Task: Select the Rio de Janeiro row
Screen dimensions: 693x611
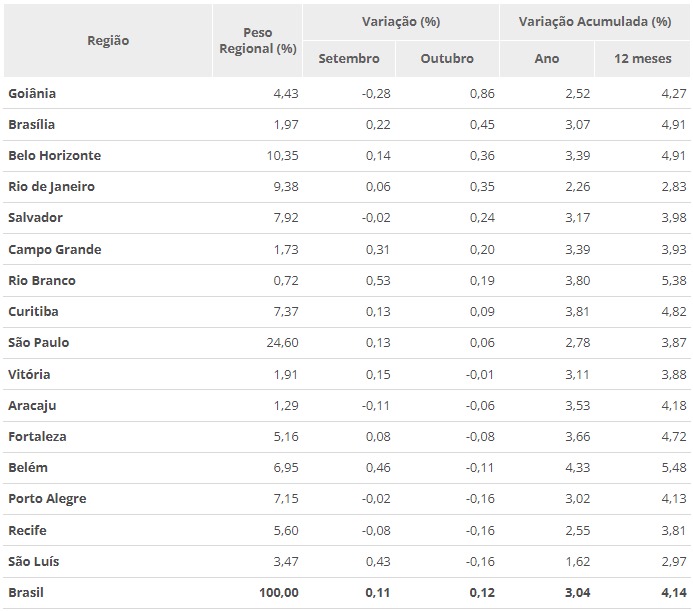Action: click(x=346, y=187)
